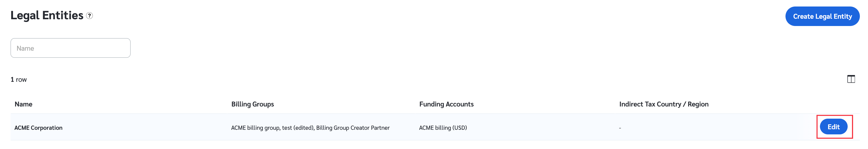Image resolution: width=868 pixels, height=149 pixels.
Task: Open the ACME Corporation entity name
Action: pyautogui.click(x=39, y=128)
